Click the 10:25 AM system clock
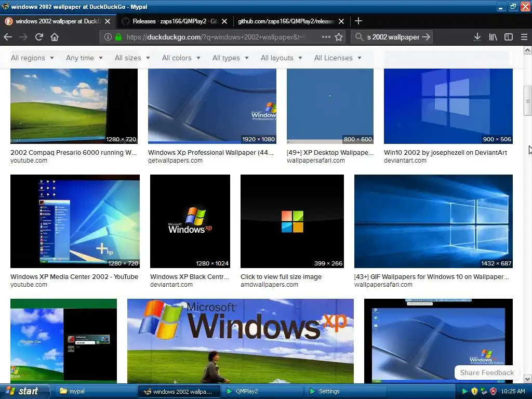 pos(513,391)
